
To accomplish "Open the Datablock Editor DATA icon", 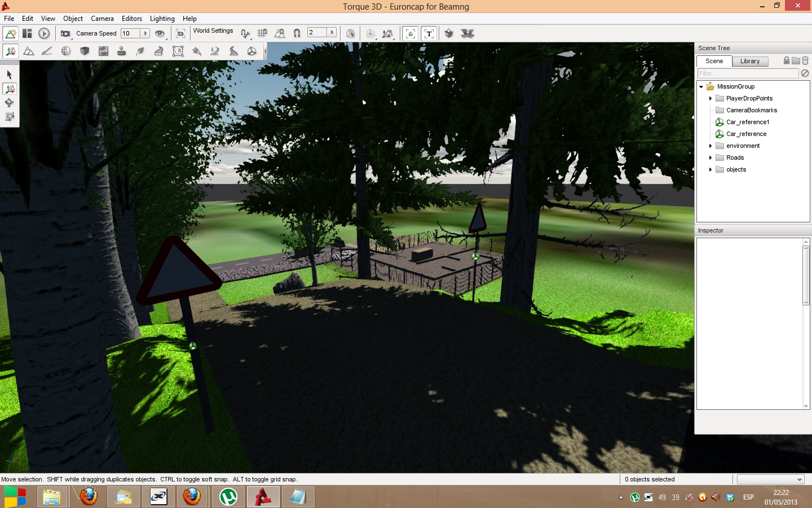I will click(x=103, y=51).
